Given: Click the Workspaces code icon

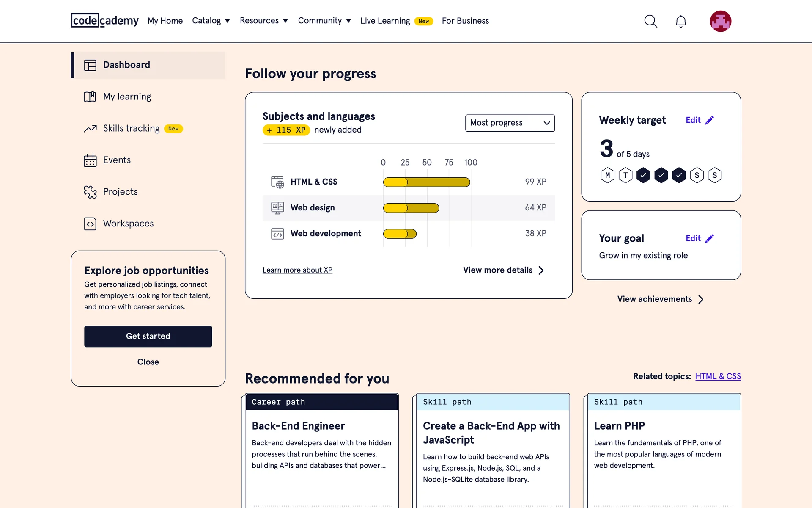Looking at the screenshot, I should [90, 224].
